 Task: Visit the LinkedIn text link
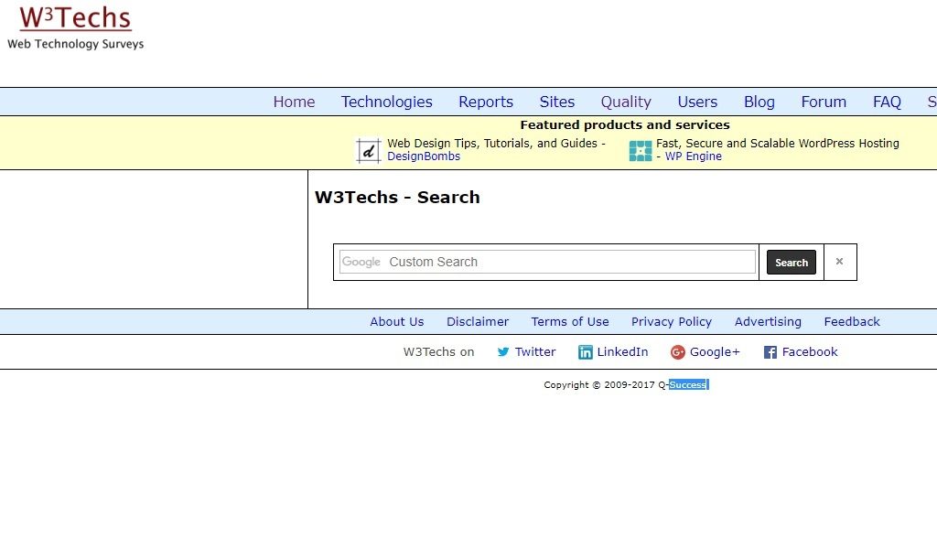tap(622, 352)
